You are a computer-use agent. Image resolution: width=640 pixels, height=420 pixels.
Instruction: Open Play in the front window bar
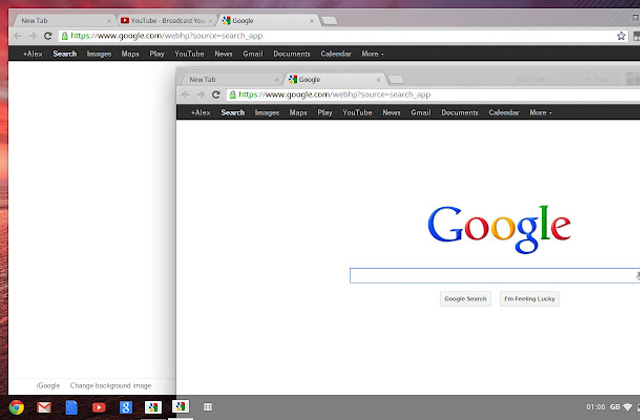click(x=325, y=113)
